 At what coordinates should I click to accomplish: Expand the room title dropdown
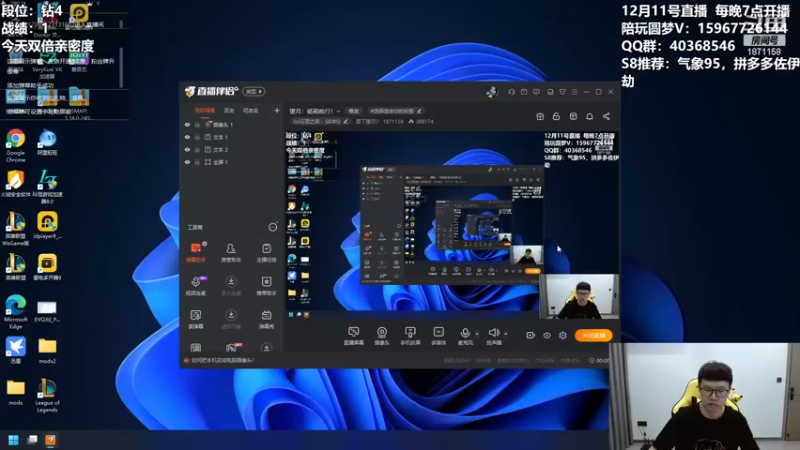click(x=338, y=111)
